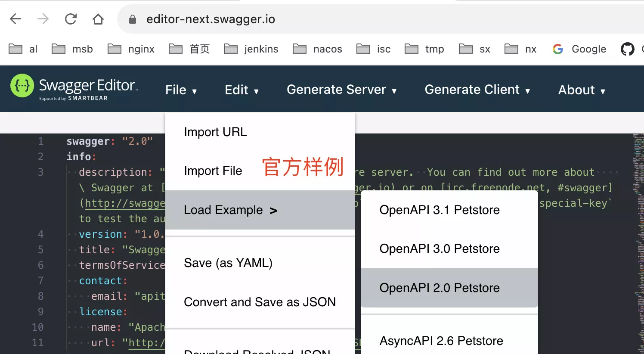This screenshot has width=644, height=354.
Task: Open the GitHub bookmark icon
Action: tap(627, 49)
